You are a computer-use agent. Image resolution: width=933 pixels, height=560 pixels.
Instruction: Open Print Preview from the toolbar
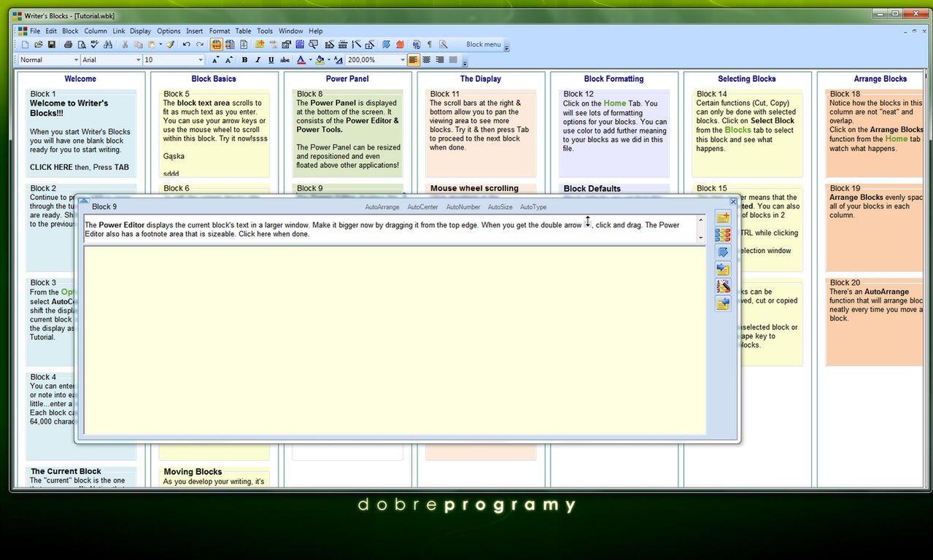81,44
